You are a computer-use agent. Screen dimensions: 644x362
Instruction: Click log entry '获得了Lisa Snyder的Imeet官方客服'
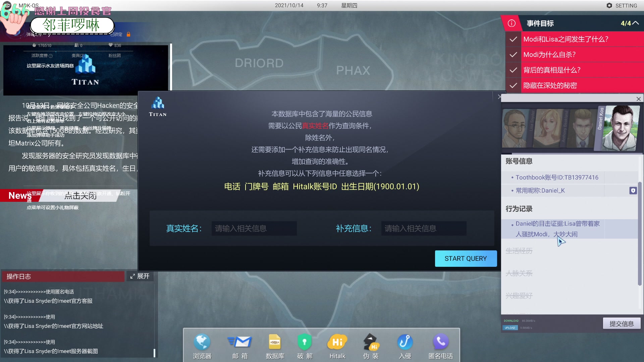point(48,301)
